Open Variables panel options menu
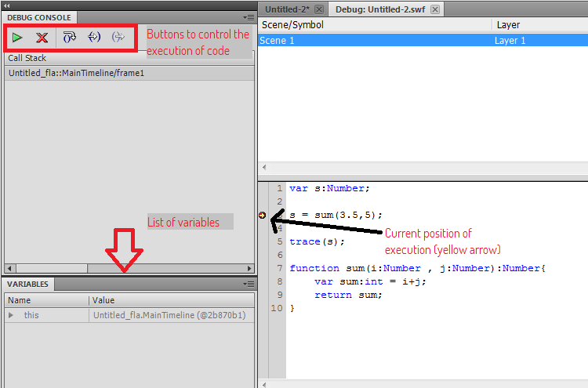Viewport: 588px width, 388px height. coord(249,284)
